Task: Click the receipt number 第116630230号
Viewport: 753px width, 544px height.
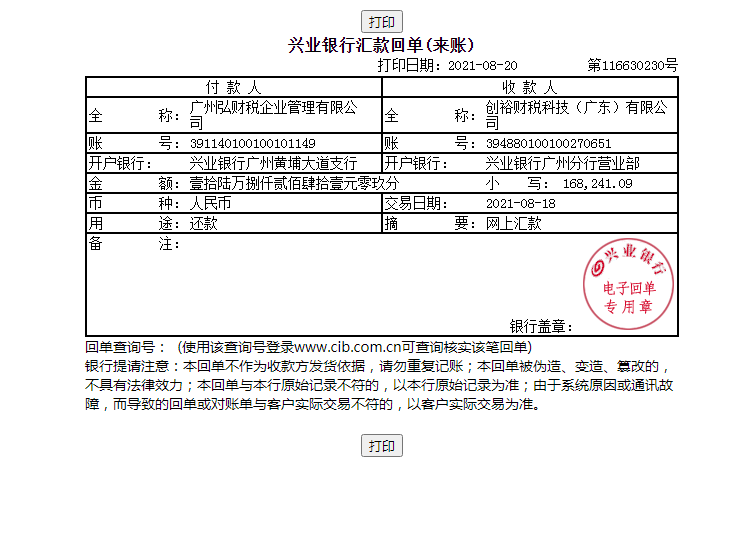Action: coord(632,65)
